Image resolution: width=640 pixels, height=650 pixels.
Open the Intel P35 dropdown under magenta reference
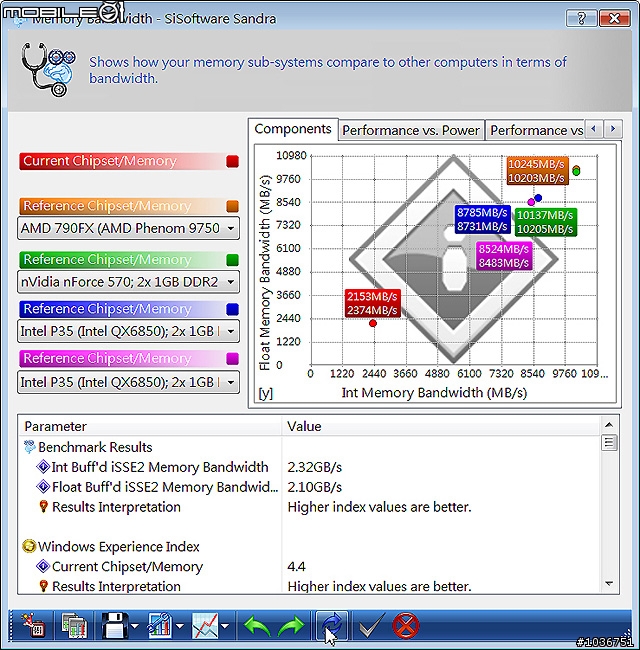tap(128, 382)
